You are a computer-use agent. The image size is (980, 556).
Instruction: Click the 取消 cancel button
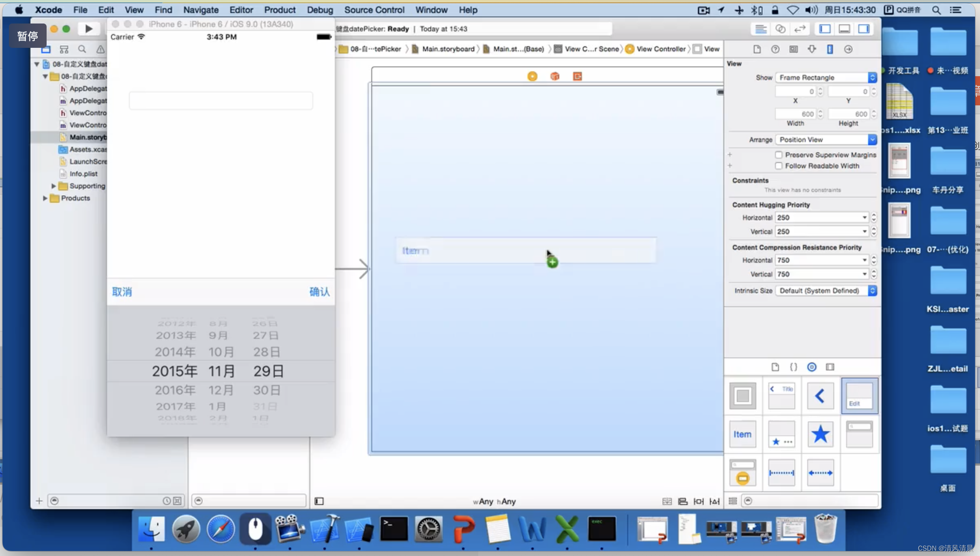(122, 291)
